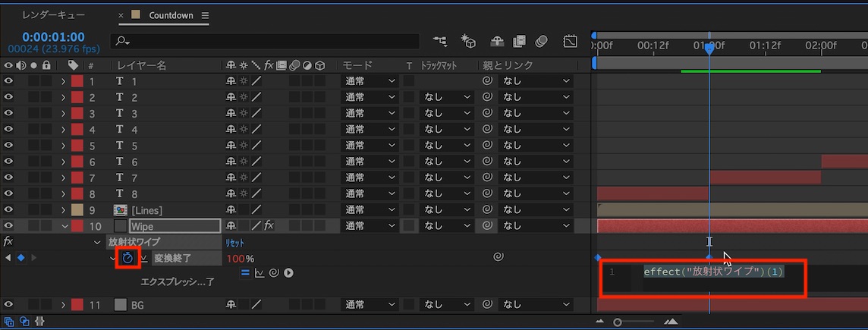868x330 pixels.
Task: Hide the Lines layer eye icon
Action: (8, 210)
